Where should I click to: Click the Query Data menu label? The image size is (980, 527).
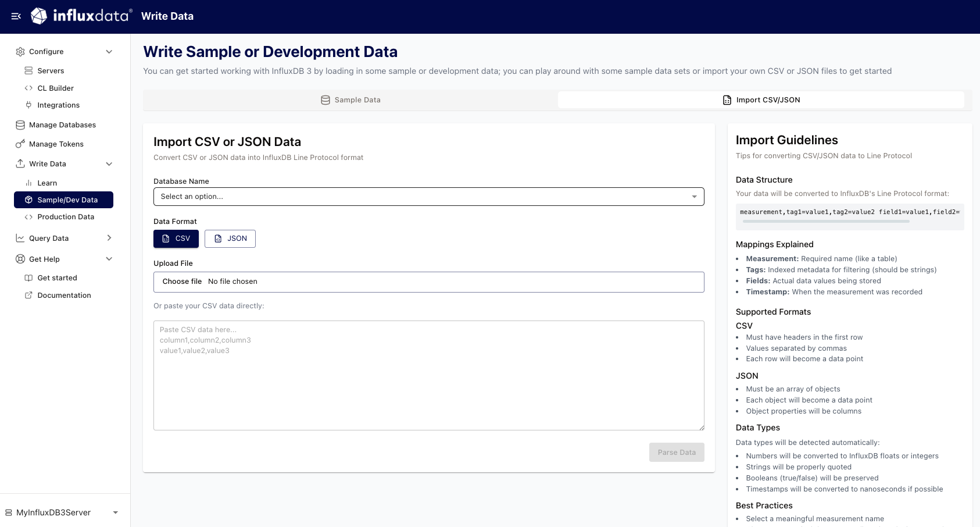pyautogui.click(x=49, y=238)
